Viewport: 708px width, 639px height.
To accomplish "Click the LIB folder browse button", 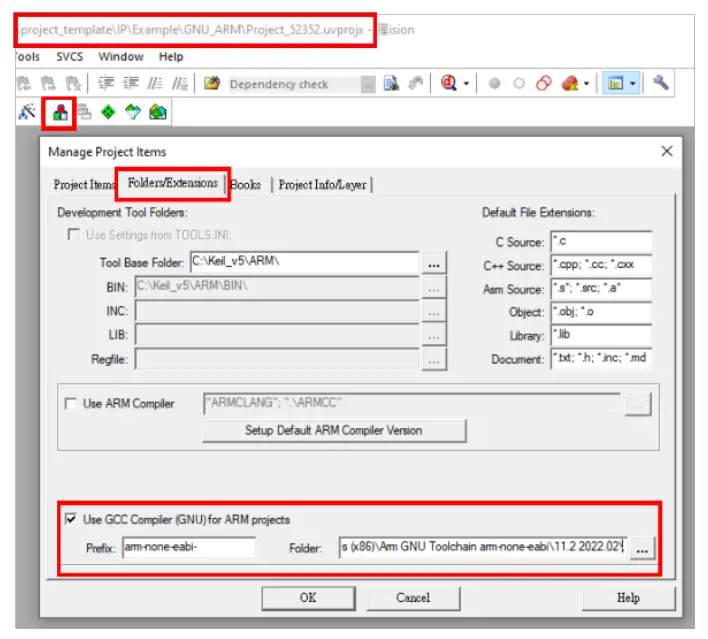I will [434, 336].
